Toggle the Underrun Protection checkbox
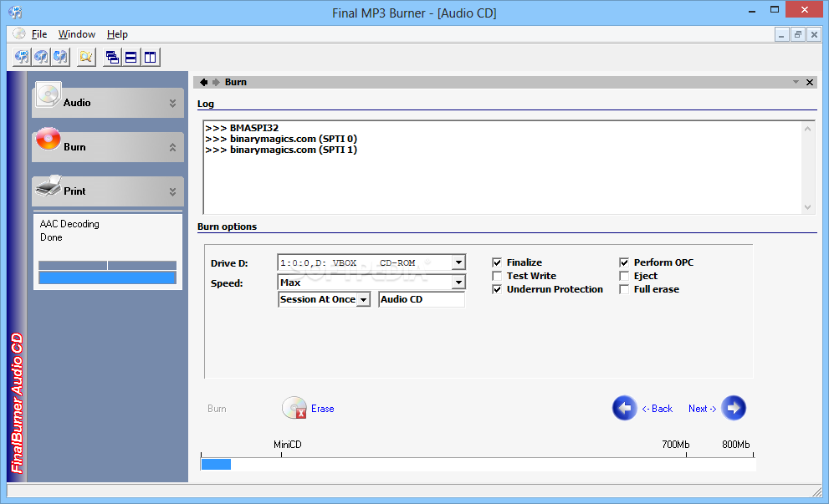The image size is (829, 504). click(496, 289)
